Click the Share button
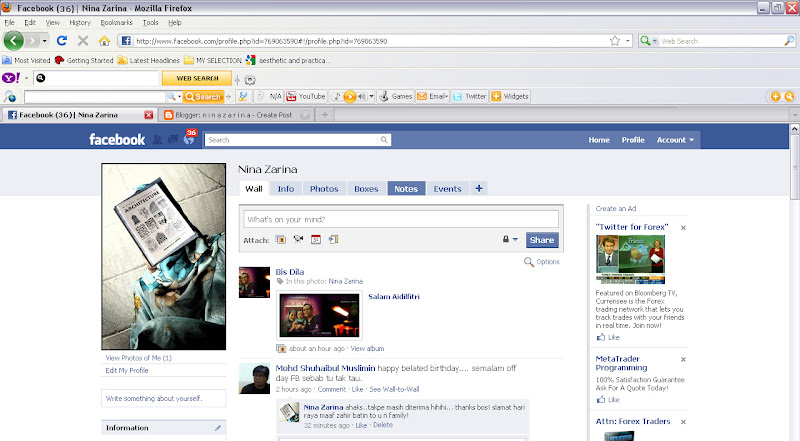Screen dimensions: 800x441 tap(542, 240)
